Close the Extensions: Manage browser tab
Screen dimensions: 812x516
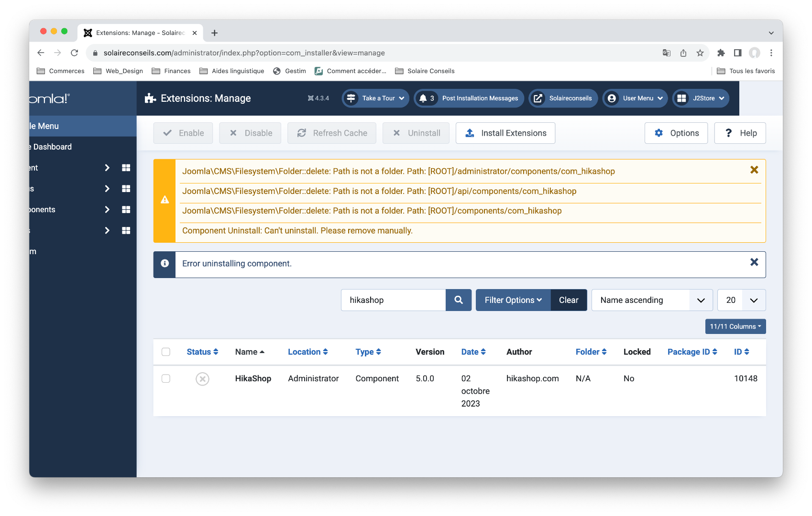195,33
